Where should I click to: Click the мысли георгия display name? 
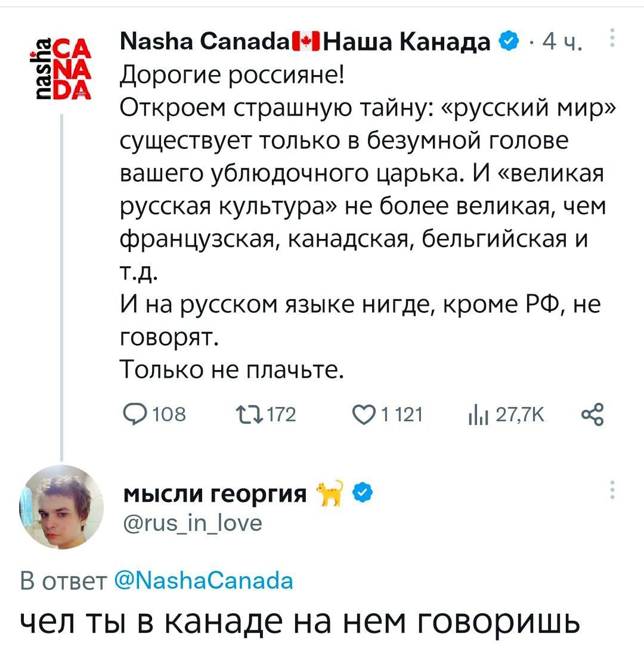tap(215, 494)
